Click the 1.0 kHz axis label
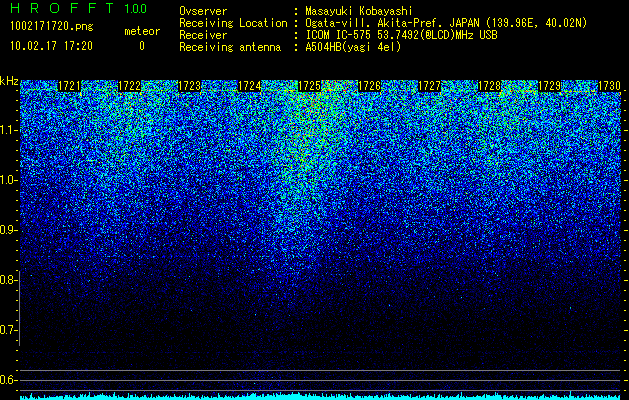 point(9,180)
